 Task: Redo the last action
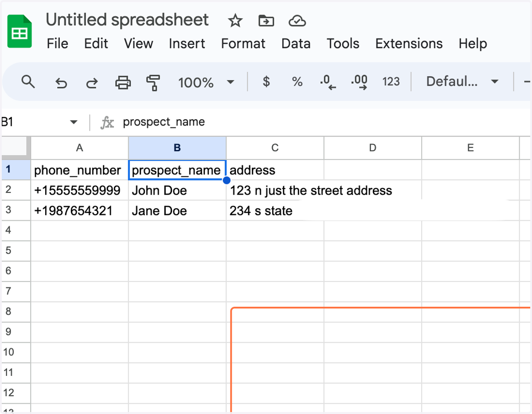92,82
